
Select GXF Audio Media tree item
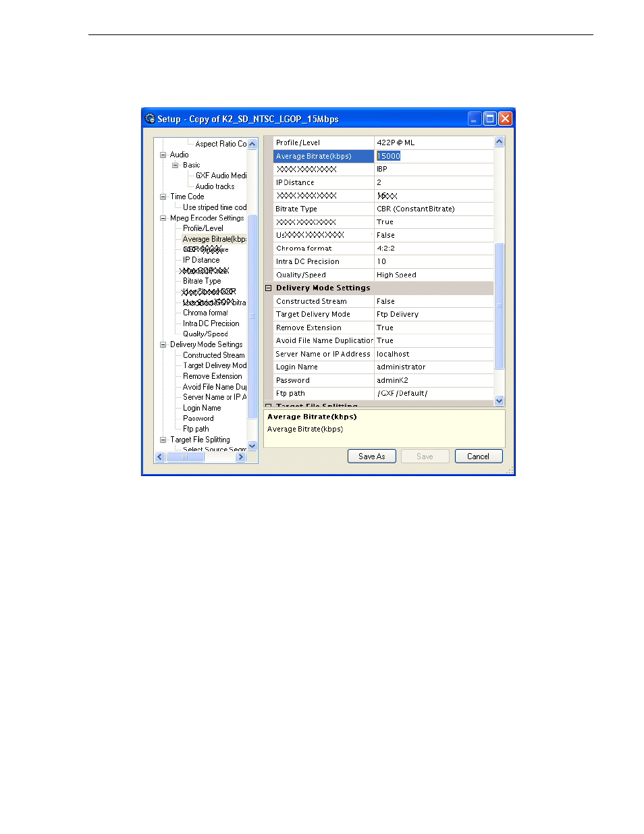pos(221,176)
